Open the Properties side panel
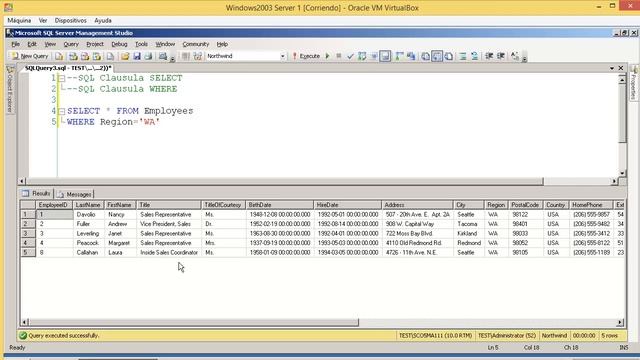Image resolution: width=640 pixels, height=360 pixels. pyautogui.click(x=633, y=83)
